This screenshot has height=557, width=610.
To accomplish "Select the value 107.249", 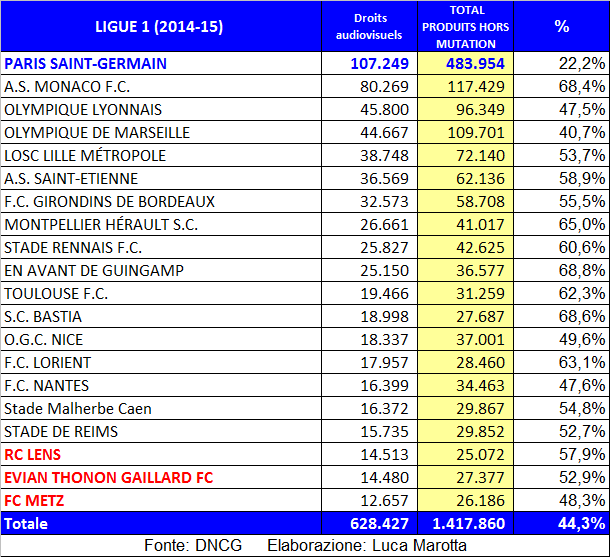I will (380, 63).
